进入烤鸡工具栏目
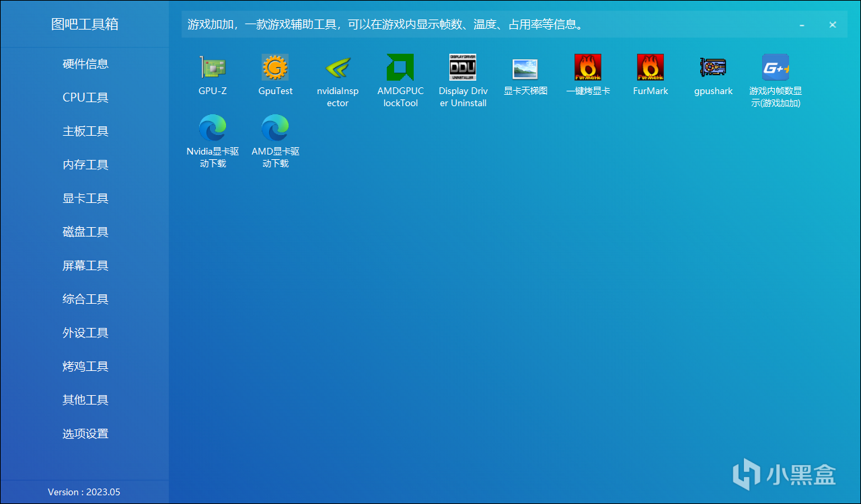Viewport: 861px width, 504px height. [x=85, y=366]
